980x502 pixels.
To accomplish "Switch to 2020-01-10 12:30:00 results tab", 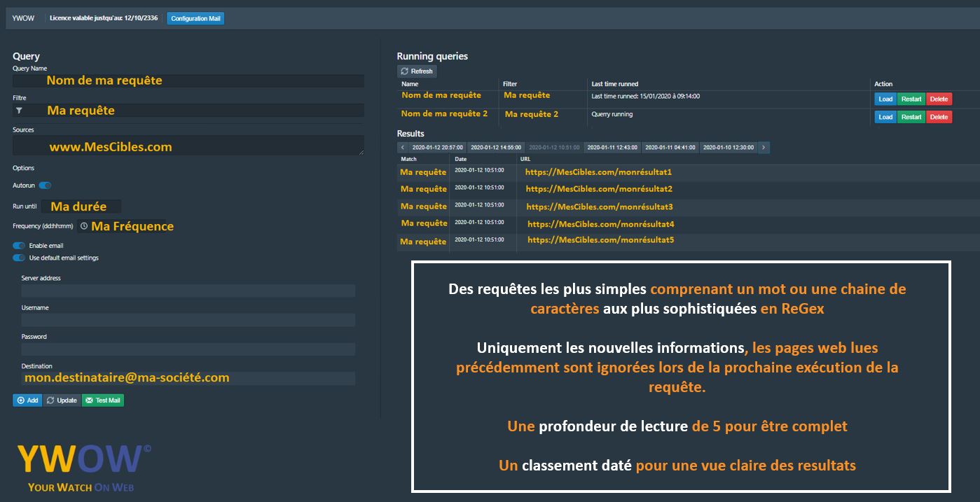I will point(729,148).
